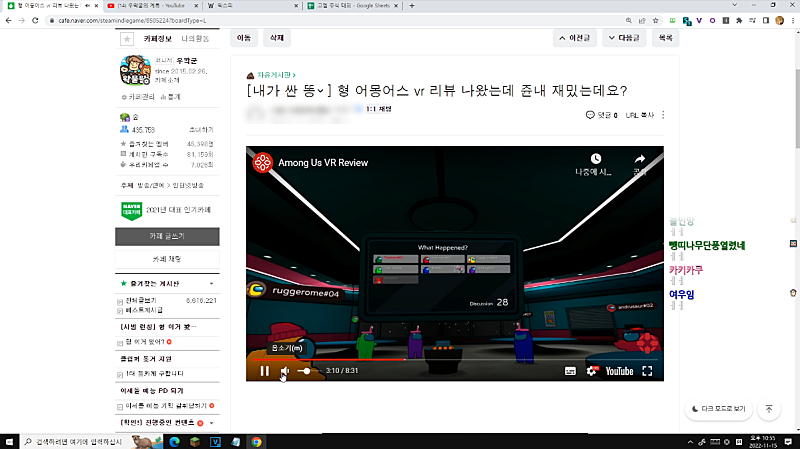Image resolution: width=800 pixels, height=449 pixels.
Task: Click the 카페 글쓰기 write button
Action: click(x=167, y=236)
